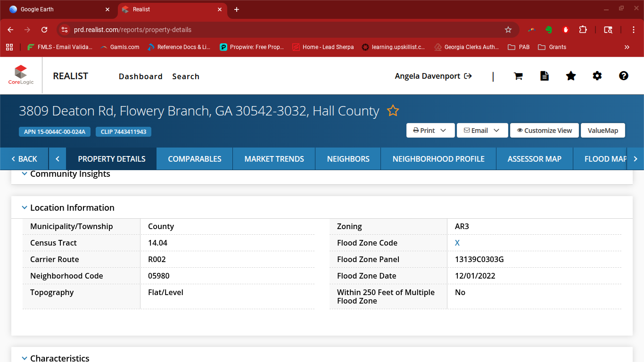Open the Chrome apps grid shortcut
This screenshot has width=644, height=362.
click(x=9, y=47)
